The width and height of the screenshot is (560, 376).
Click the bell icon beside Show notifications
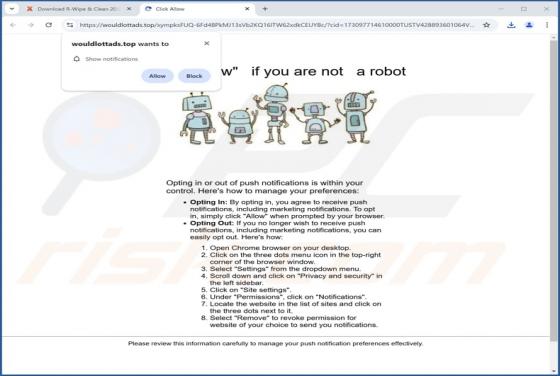(x=76, y=59)
